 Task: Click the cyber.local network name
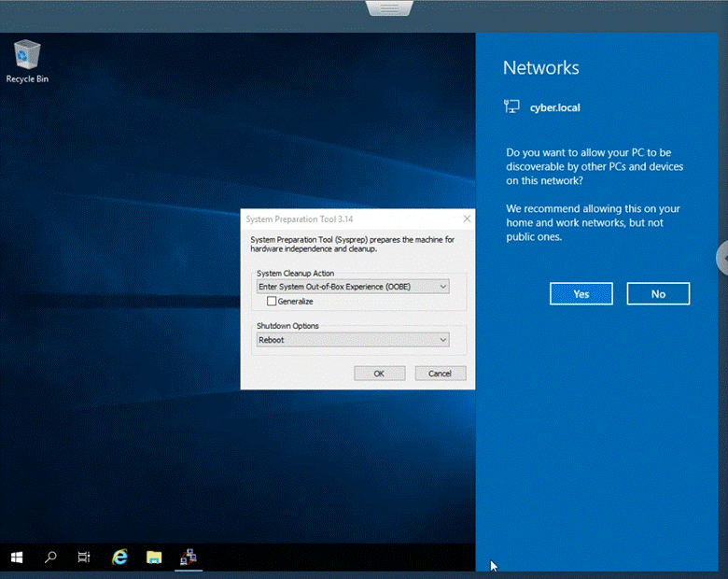(x=554, y=107)
